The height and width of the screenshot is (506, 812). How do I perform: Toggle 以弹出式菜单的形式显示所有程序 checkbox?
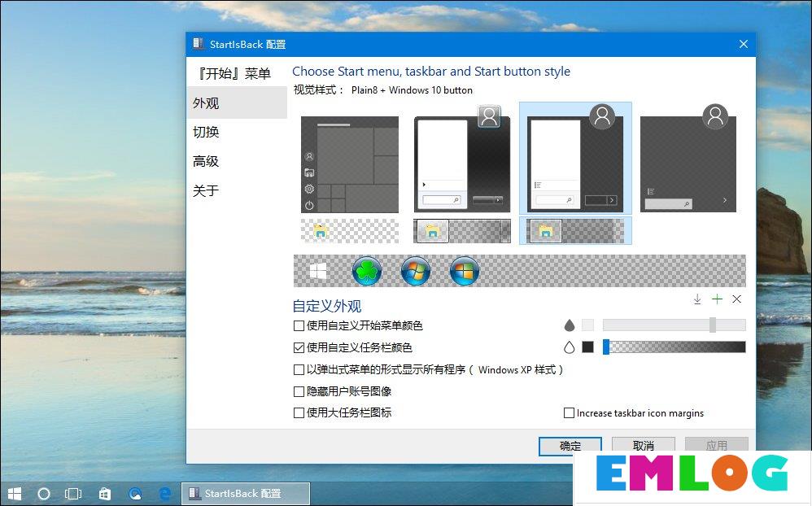[x=299, y=370]
